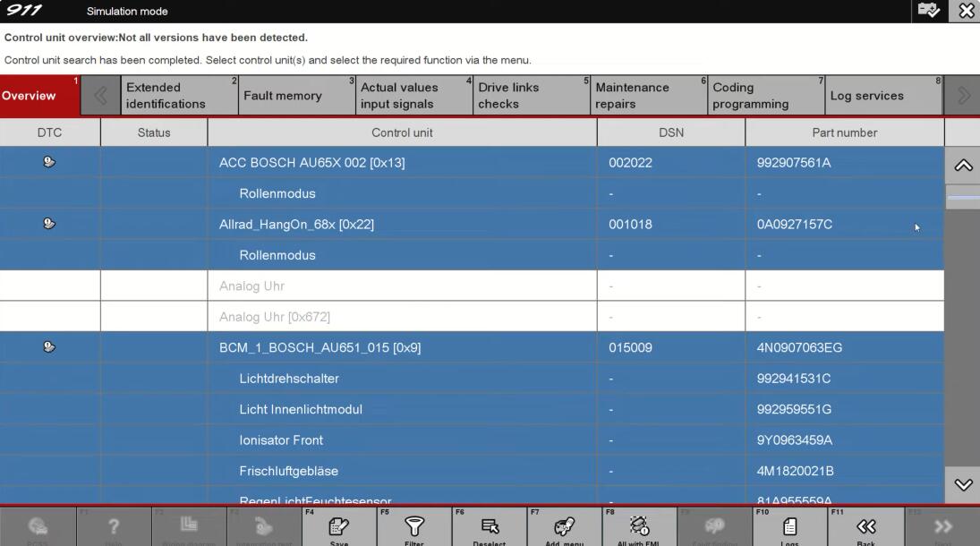Image resolution: width=980 pixels, height=546 pixels.
Task: Click DTC icon for BCM_1_BOSCH row
Action: coord(49,347)
